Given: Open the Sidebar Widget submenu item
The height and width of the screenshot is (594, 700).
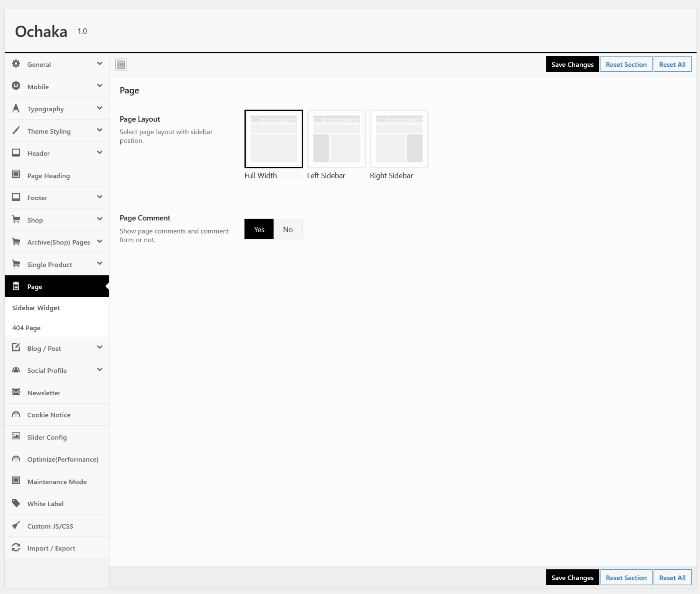Looking at the screenshot, I should (x=36, y=308).
